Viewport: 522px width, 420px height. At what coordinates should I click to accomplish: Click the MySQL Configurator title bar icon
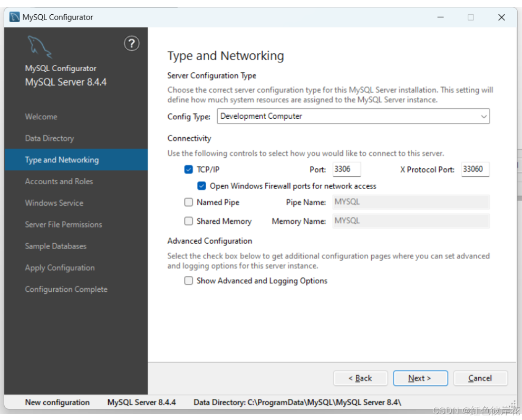pyautogui.click(x=14, y=17)
